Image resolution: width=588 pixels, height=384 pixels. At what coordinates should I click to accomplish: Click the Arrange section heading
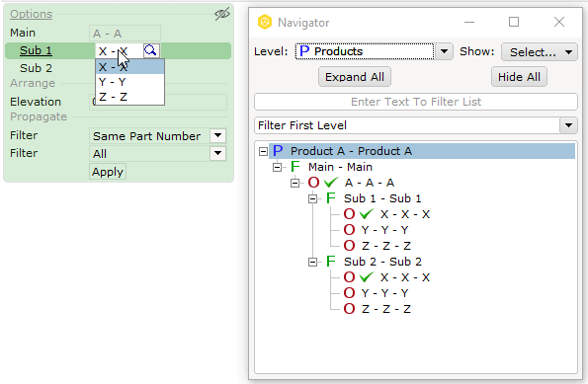point(33,83)
